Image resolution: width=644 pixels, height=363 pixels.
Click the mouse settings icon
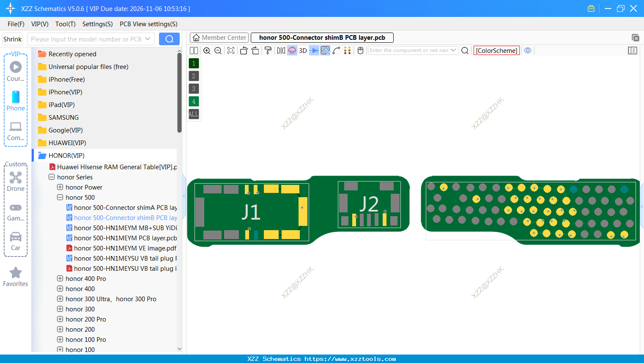[361, 50]
